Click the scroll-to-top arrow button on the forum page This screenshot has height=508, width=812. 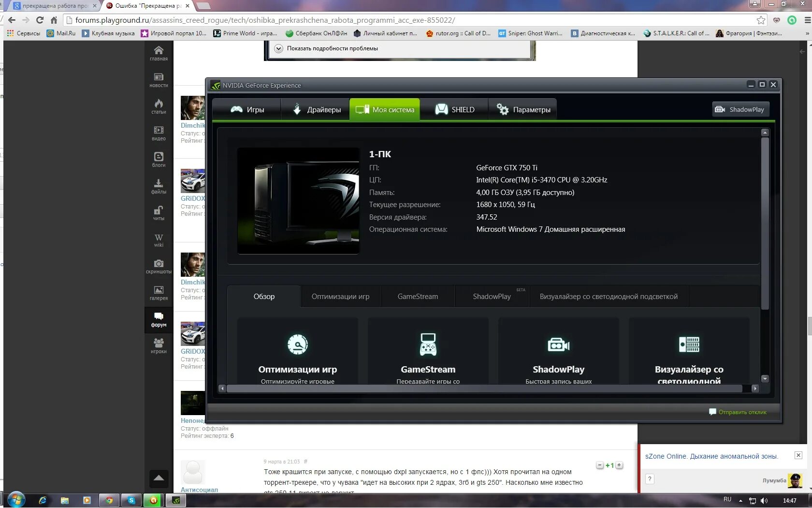159,478
